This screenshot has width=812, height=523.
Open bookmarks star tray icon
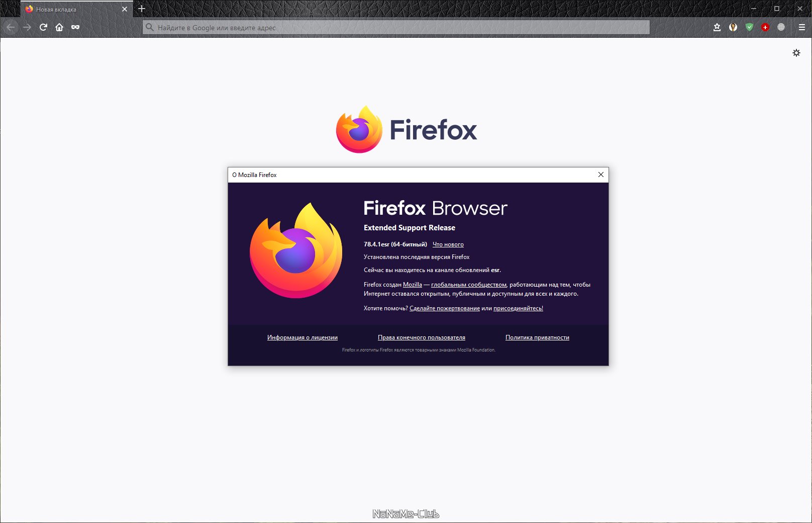(x=717, y=27)
